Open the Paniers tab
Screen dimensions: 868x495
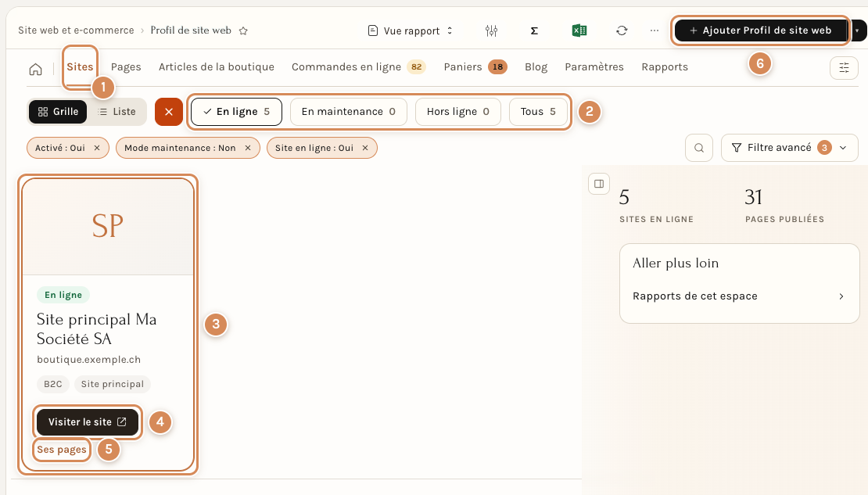475,67
